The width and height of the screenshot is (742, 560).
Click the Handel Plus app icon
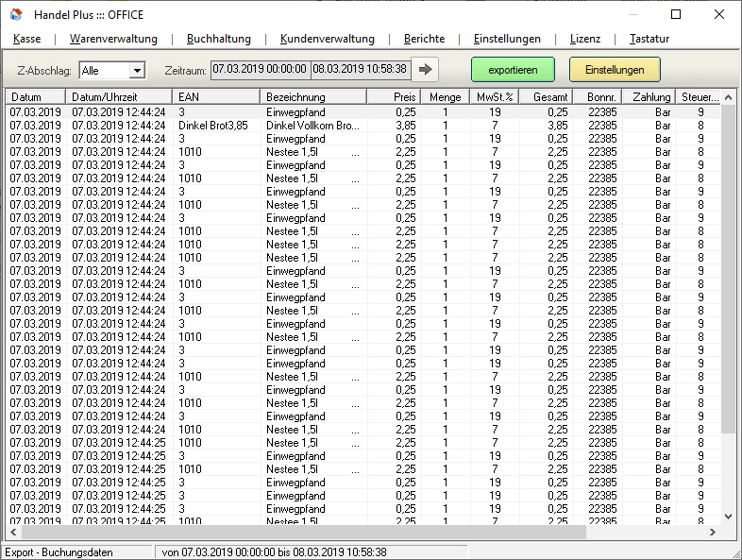pos(16,14)
